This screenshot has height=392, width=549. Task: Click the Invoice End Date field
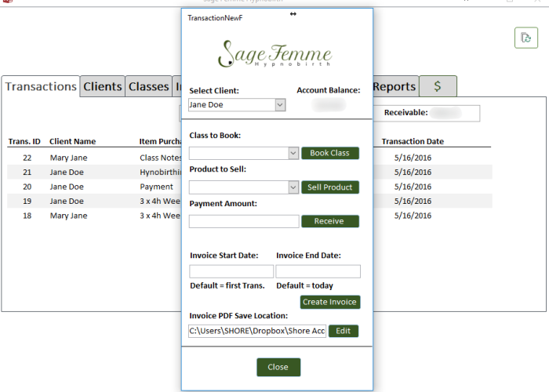(318, 271)
